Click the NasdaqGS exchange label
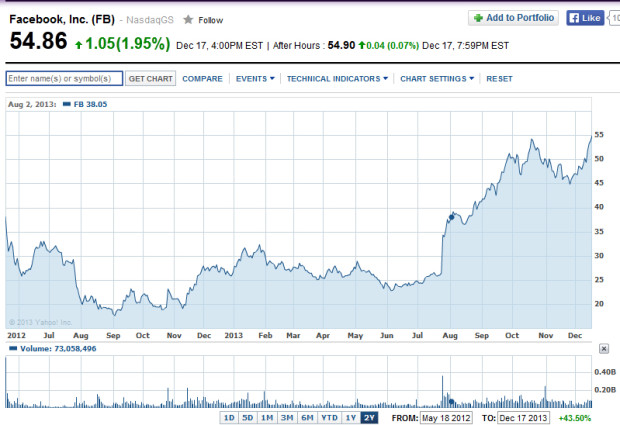Screen dimensions: 620x425 [150, 20]
